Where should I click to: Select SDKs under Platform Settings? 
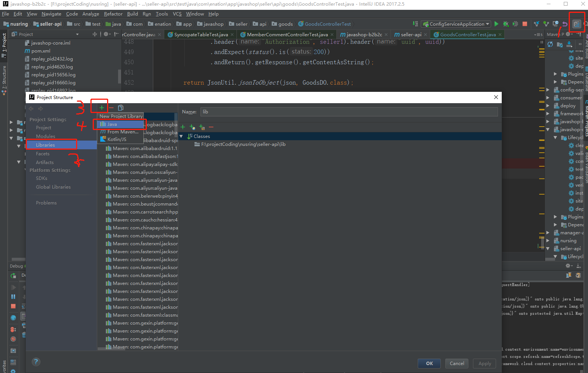[x=42, y=178]
